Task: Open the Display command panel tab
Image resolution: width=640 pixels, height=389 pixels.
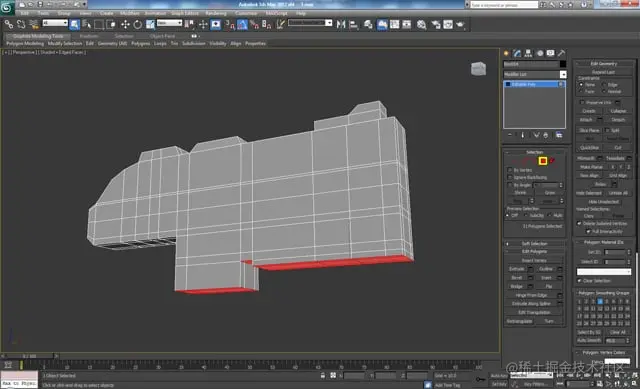Action: click(x=551, y=53)
